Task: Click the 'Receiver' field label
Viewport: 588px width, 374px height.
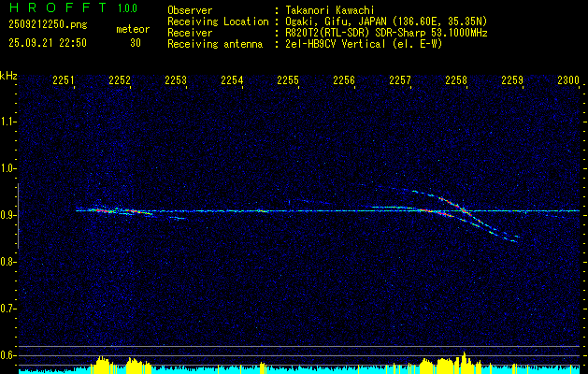Action: tap(190, 33)
